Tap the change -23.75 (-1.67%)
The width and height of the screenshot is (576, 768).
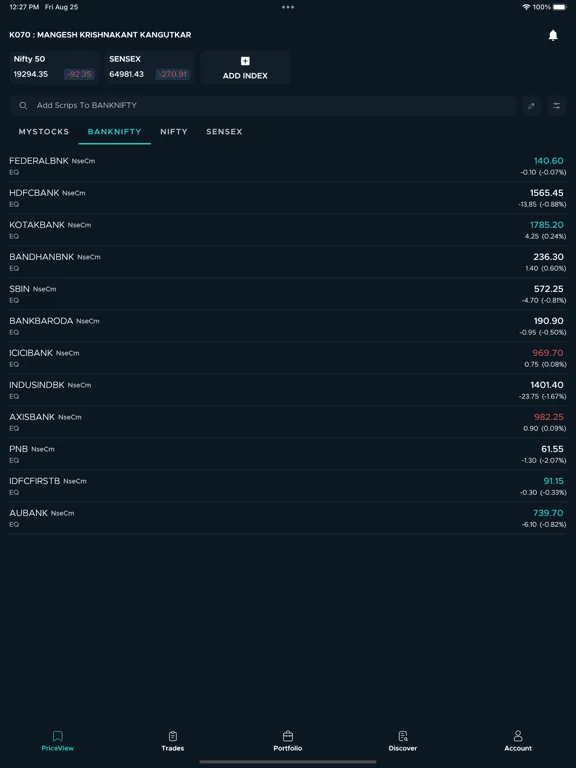(542, 396)
